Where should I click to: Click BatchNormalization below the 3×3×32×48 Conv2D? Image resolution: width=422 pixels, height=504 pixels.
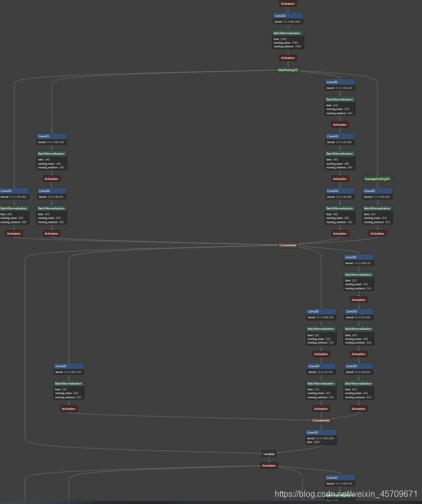(x=359, y=335)
